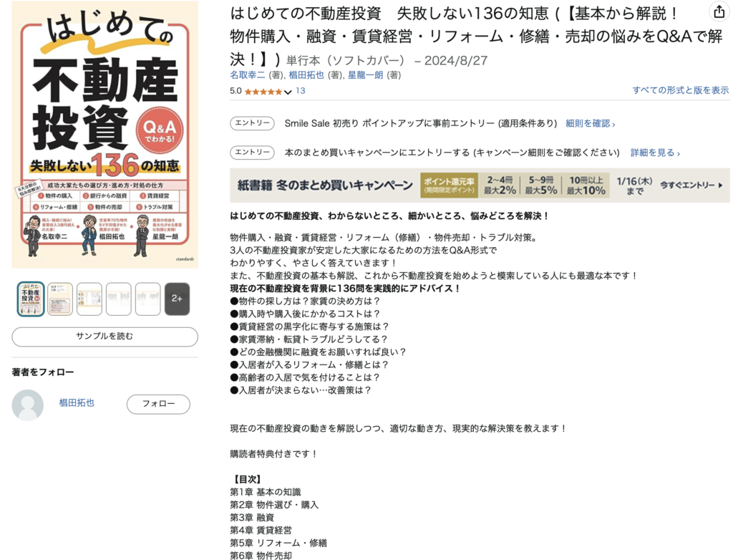Click author link 星龍一朗
This screenshot has width=733, height=560.
365,75
